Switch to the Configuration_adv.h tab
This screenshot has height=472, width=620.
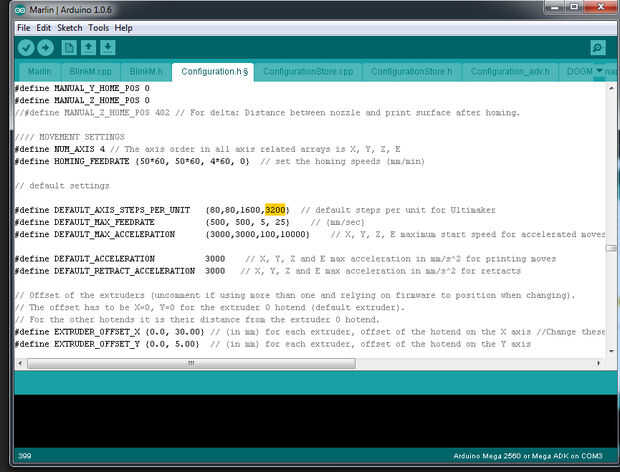tap(510, 72)
